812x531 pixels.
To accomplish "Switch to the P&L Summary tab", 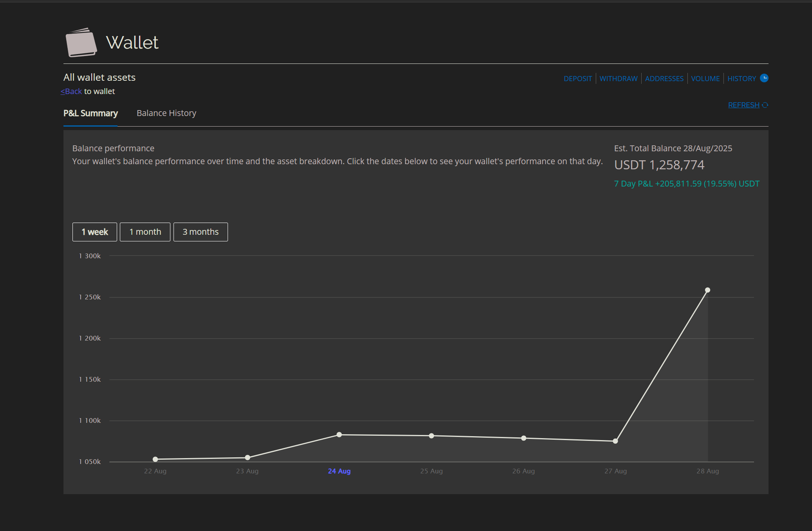I will point(90,113).
